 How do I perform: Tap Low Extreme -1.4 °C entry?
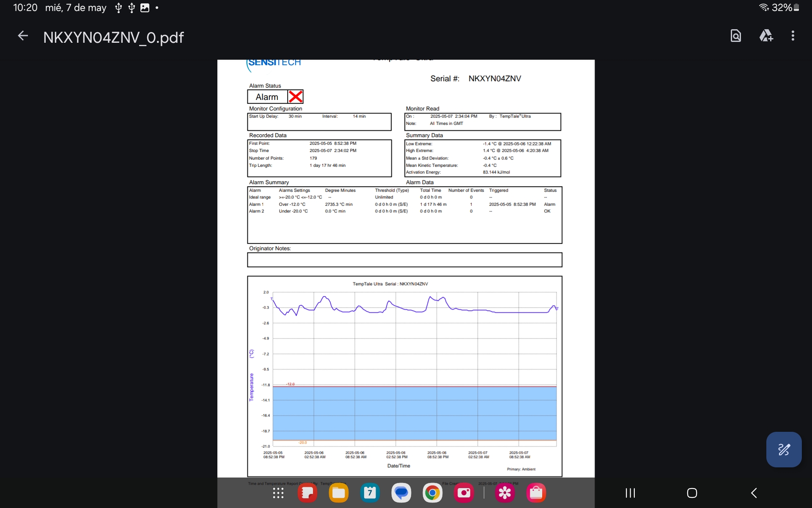pyautogui.click(x=517, y=144)
